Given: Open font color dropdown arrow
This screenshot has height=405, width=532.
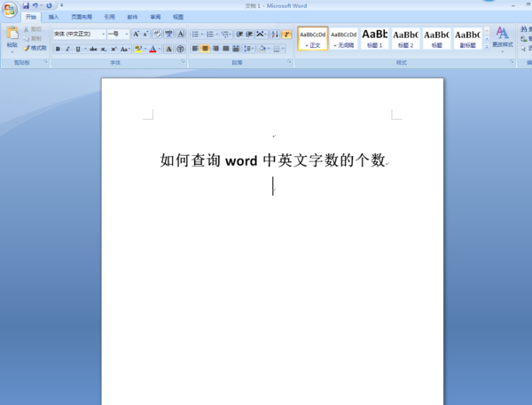Looking at the screenshot, I should 160,49.
